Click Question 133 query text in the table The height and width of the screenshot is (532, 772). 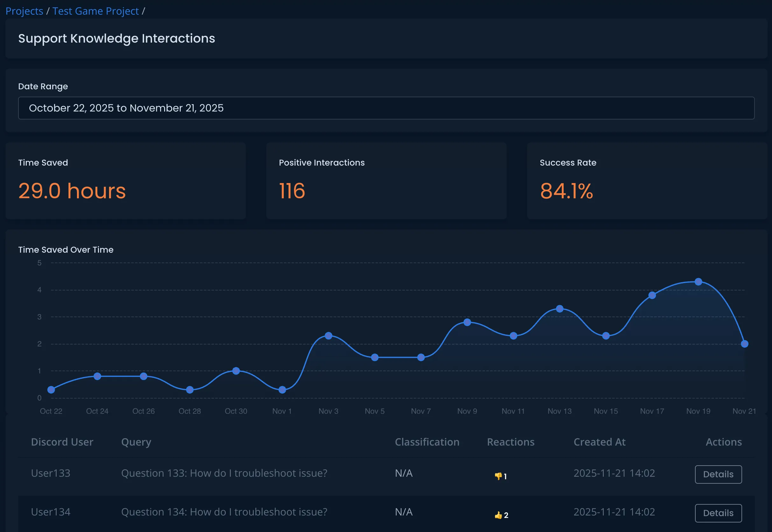coord(224,473)
